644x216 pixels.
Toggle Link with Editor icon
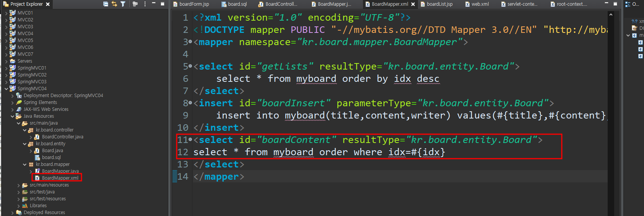tap(114, 4)
